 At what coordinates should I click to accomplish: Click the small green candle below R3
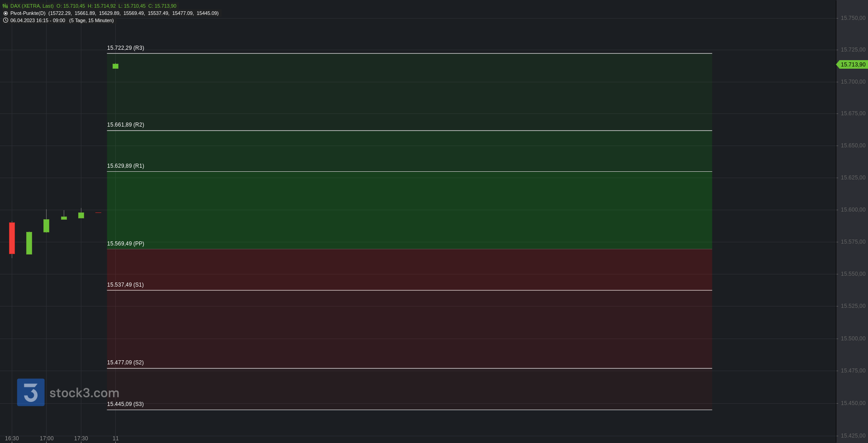[x=115, y=66]
